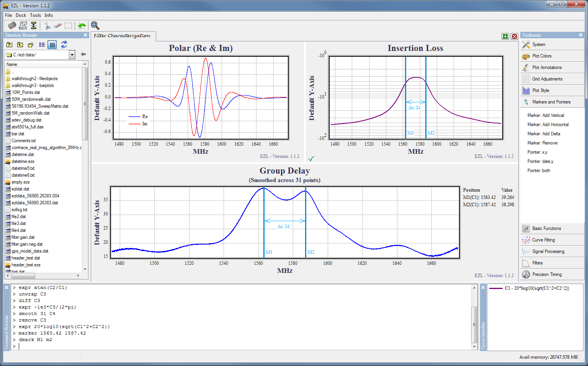Click the chip device toolbar icon
The image size is (588, 366).
(12, 26)
